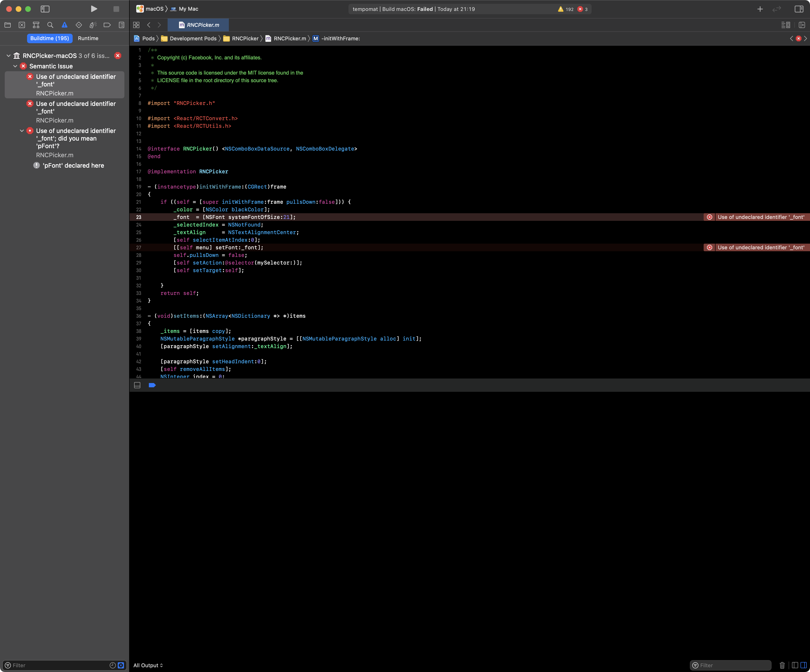
Task: Select the issue navigator warning icon
Action: 64,25
